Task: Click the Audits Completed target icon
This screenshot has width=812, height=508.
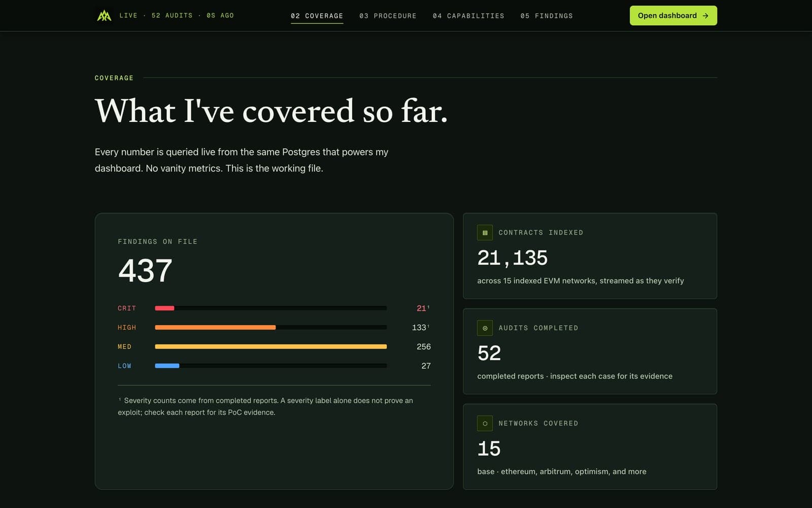Action: (x=485, y=328)
